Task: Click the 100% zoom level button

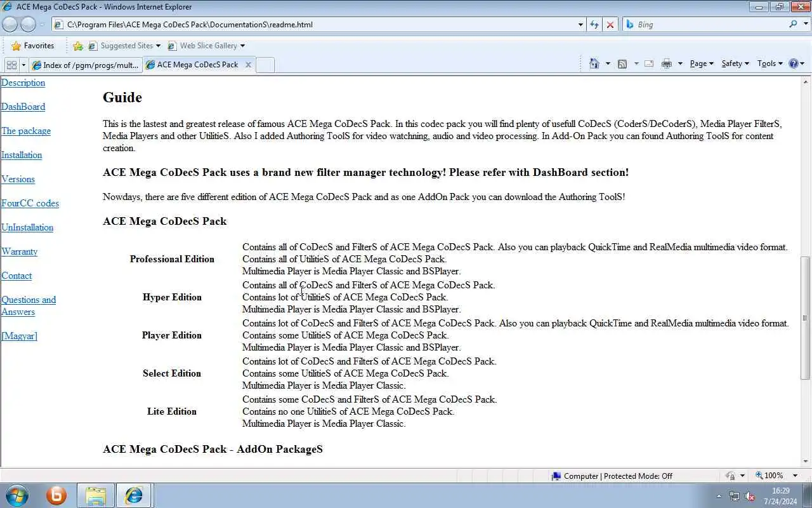Action: (x=769, y=476)
